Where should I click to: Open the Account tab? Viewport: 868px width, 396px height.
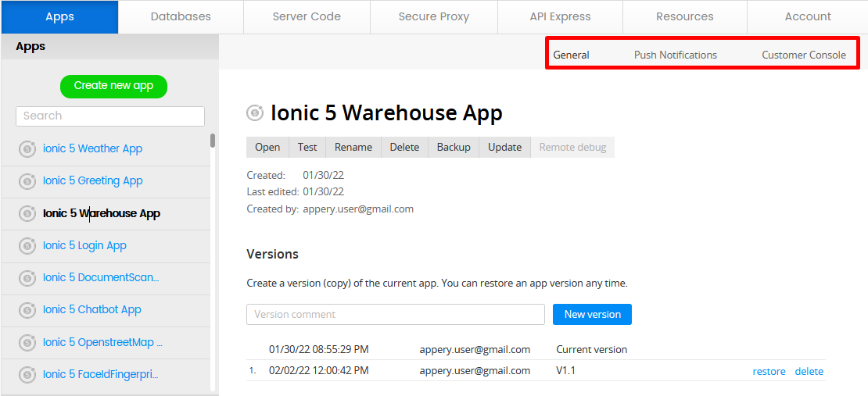(x=808, y=16)
